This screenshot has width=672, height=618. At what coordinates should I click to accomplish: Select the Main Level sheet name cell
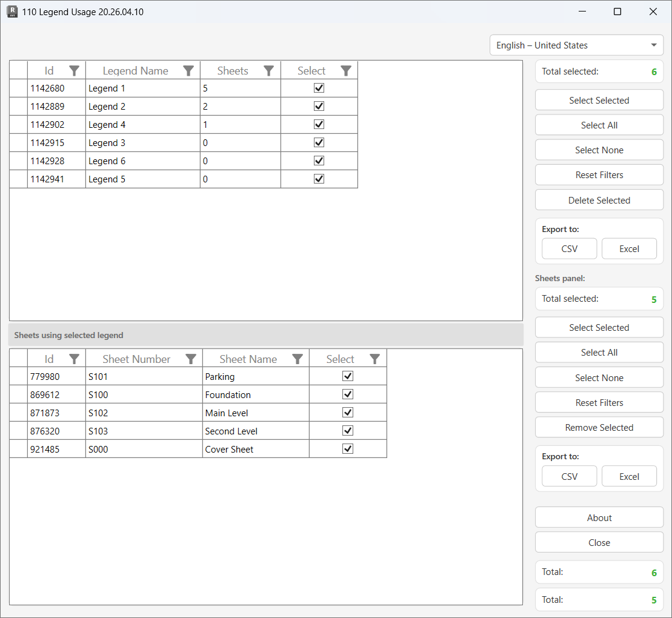coord(255,413)
